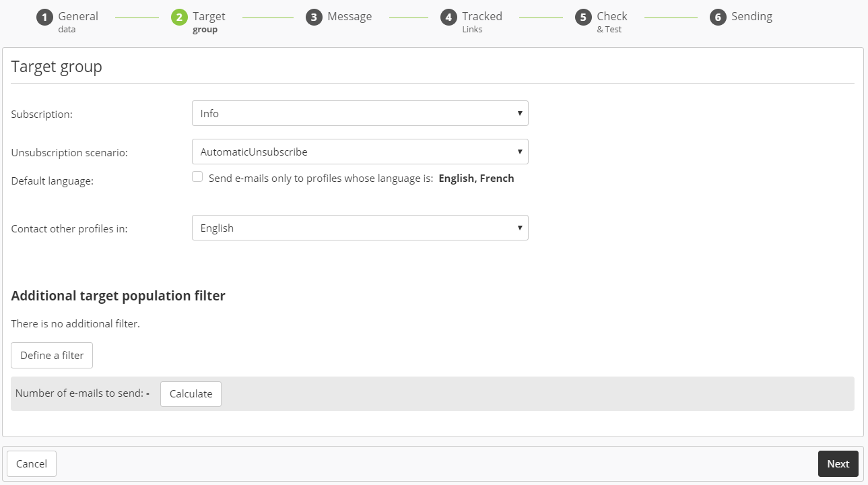Click the Calculate button
The width and height of the screenshot is (868, 485).
point(191,394)
